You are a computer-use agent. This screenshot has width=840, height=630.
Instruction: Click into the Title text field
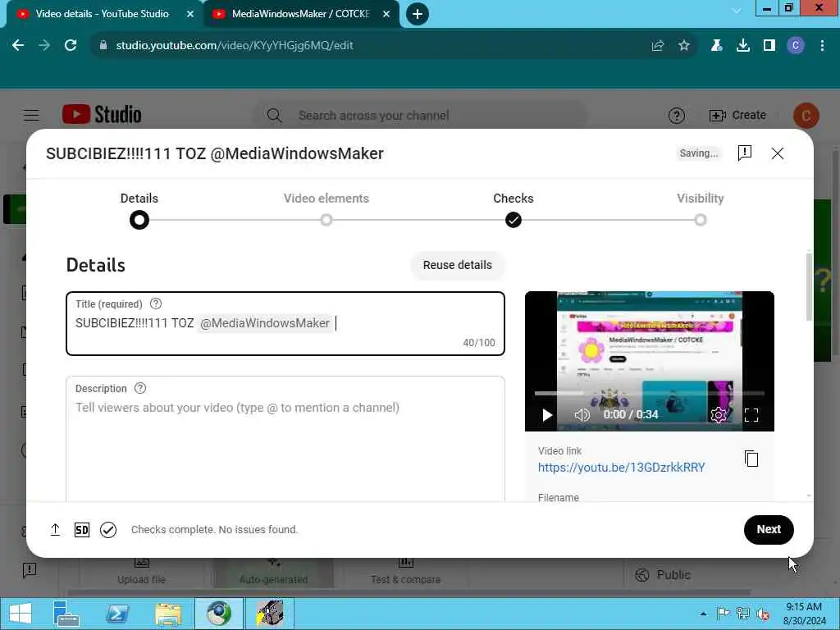285,323
